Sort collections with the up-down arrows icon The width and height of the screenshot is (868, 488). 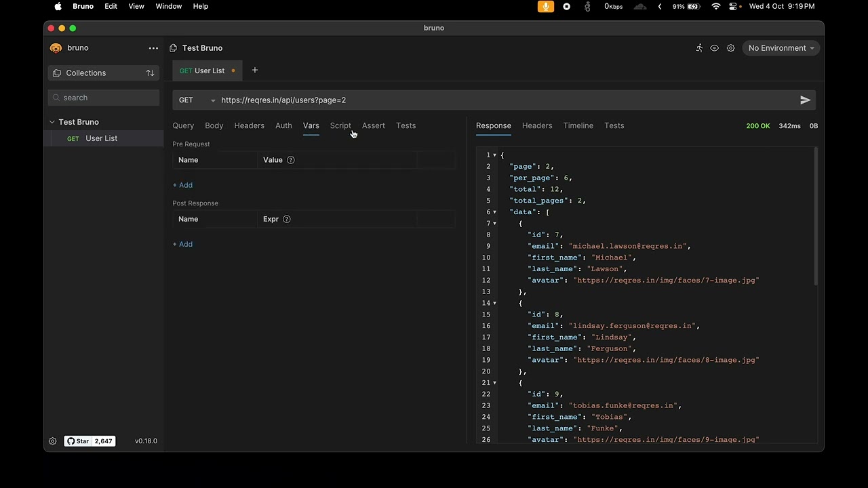point(150,73)
